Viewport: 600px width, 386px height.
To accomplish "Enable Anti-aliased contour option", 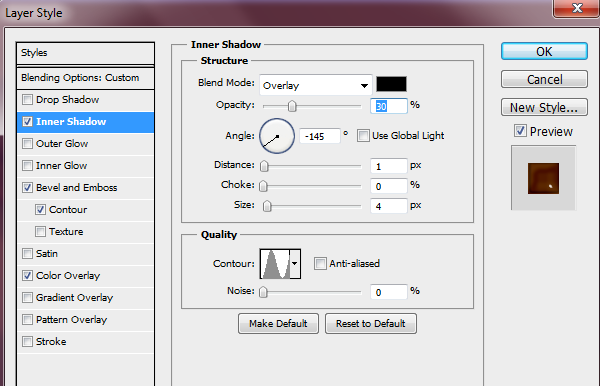I will pos(320,264).
